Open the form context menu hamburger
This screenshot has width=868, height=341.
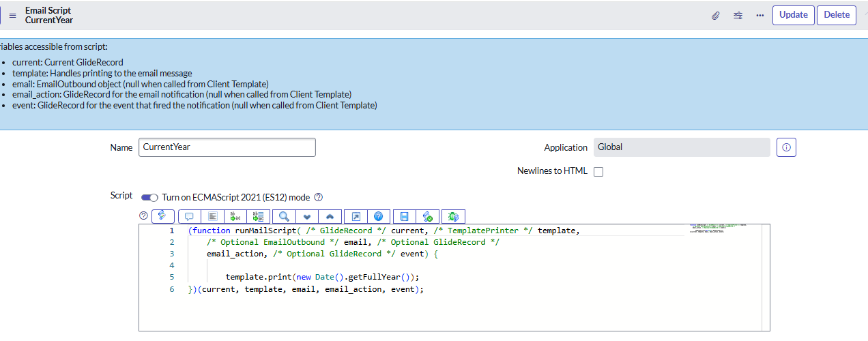12,15
